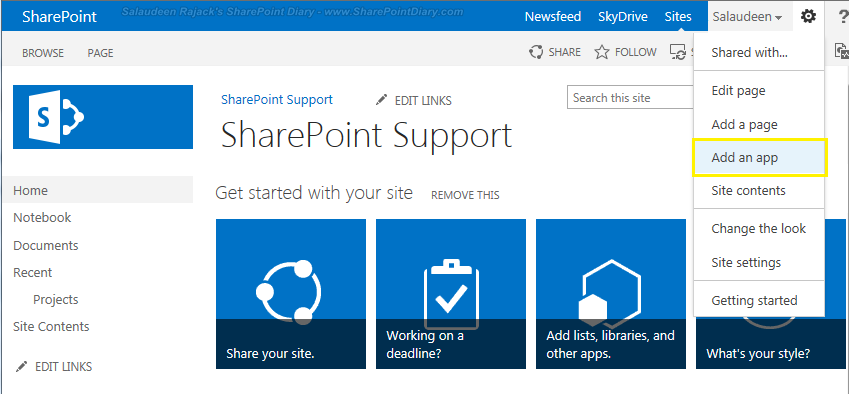Open Notebook in left navigation
Image resolution: width=849 pixels, height=394 pixels.
point(42,218)
